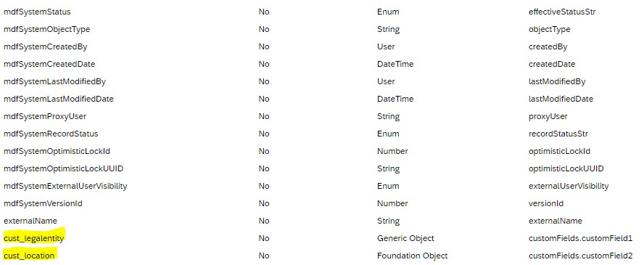
Task: Select the customFields.customField2 value
Action: [x=580, y=256]
